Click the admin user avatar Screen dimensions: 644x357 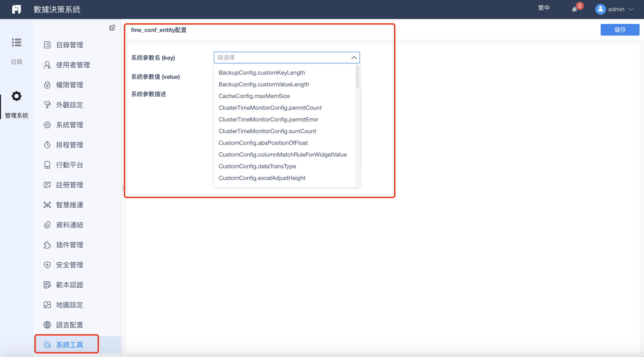(x=600, y=9)
